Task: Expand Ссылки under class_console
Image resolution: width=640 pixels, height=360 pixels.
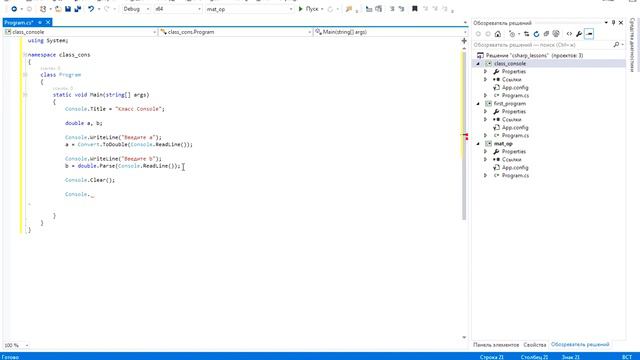Action: click(x=485, y=80)
